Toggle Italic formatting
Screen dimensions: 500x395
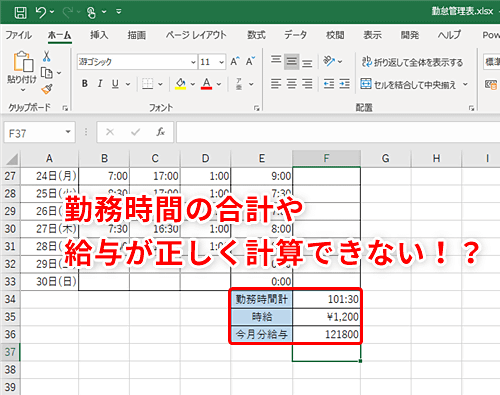(100, 84)
